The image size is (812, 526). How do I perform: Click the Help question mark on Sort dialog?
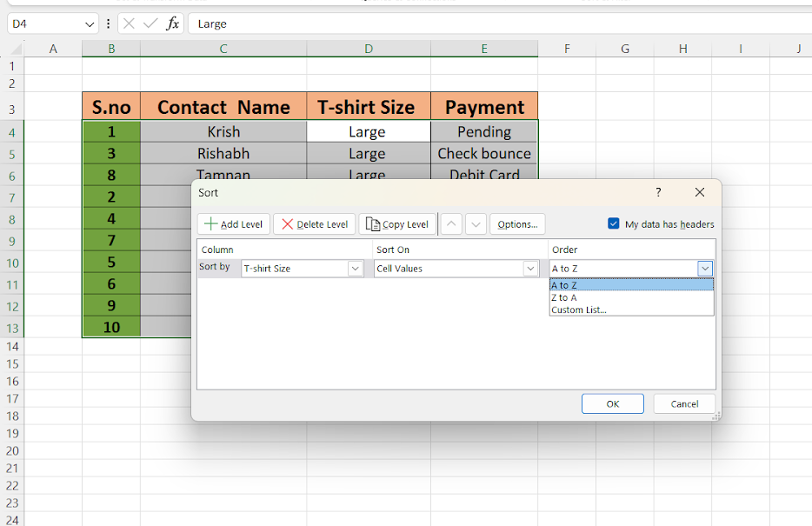(x=658, y=192)
